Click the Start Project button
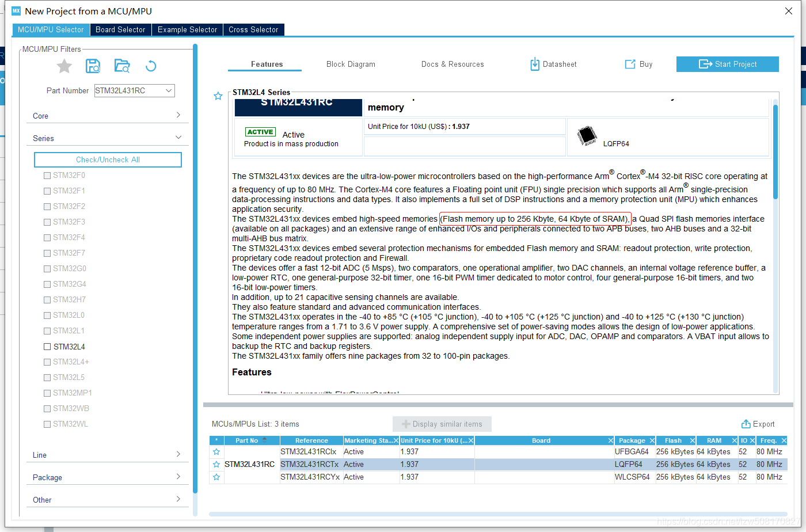The height and width of the screenshot is (532, 806). [x=727, y=64]
